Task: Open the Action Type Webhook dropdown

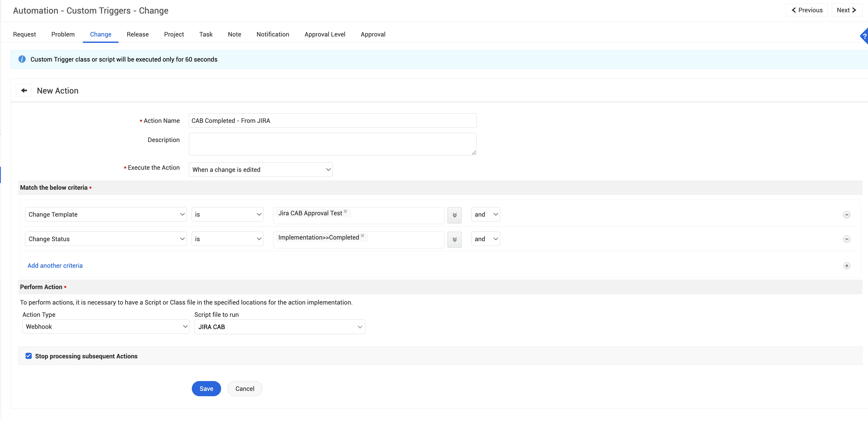Action: click(106, 327)
